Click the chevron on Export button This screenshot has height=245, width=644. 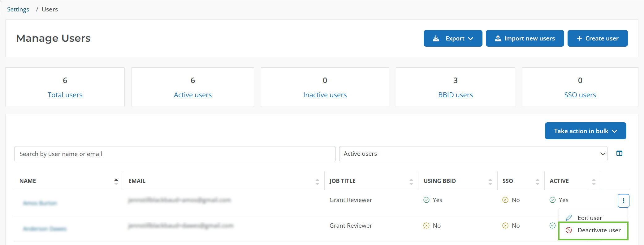pyautogui.click(x=471, y=39)
